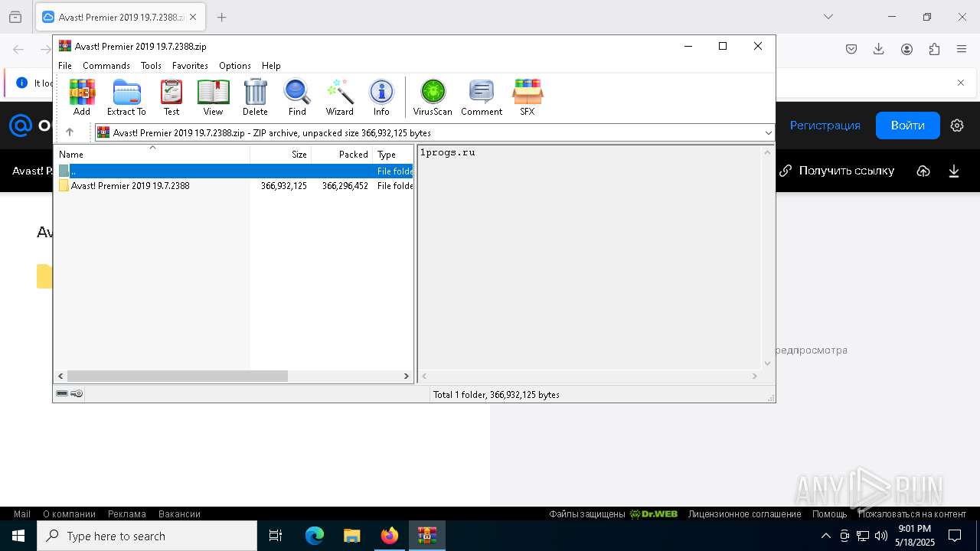This screenshot has height=551, width=980.
Task: Start VirusScan on the archive
Action: point(433,97)
